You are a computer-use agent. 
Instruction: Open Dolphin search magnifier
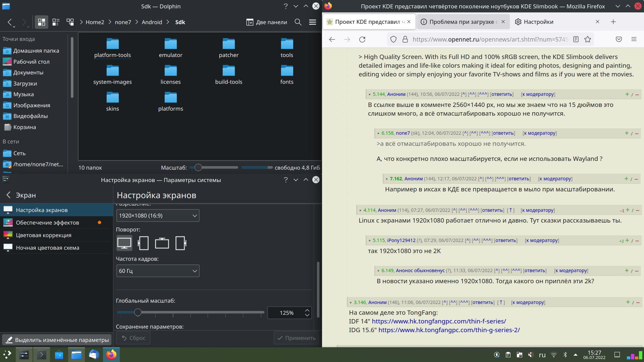click(298, 22)
